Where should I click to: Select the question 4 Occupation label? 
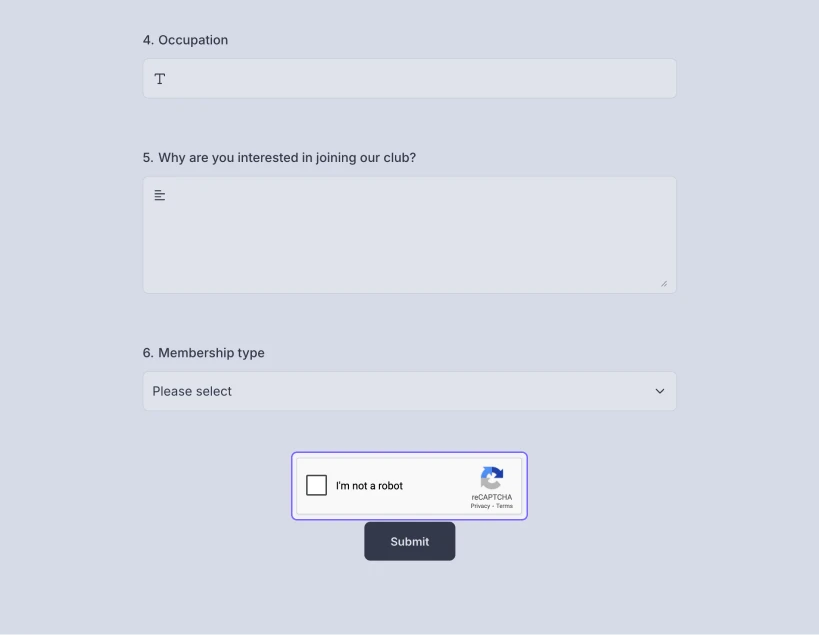point(185,40)
